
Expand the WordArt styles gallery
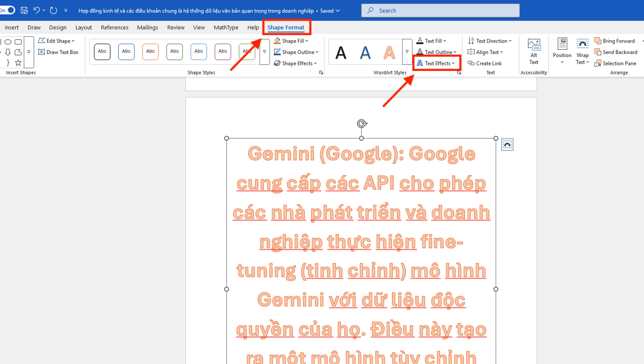[x=407, y=52]
